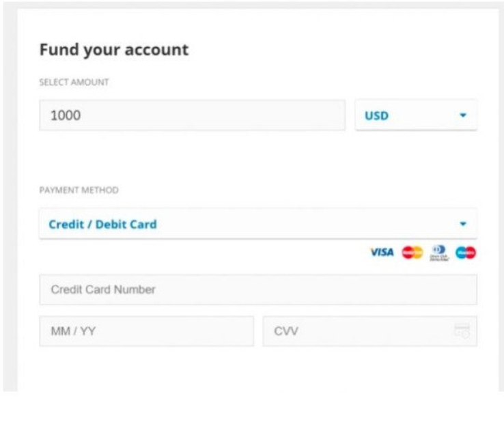Open the Credit / Debit Card selector
504x424 pixels.
point(258,224)
